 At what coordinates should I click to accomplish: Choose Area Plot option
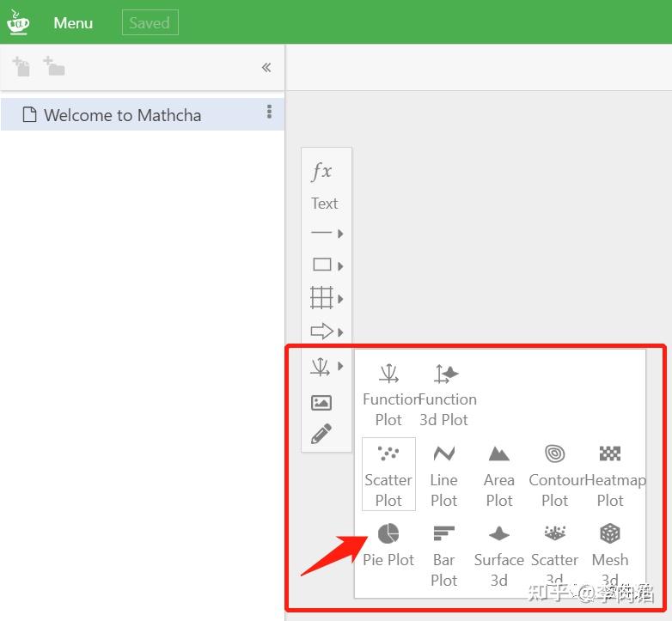499,474
